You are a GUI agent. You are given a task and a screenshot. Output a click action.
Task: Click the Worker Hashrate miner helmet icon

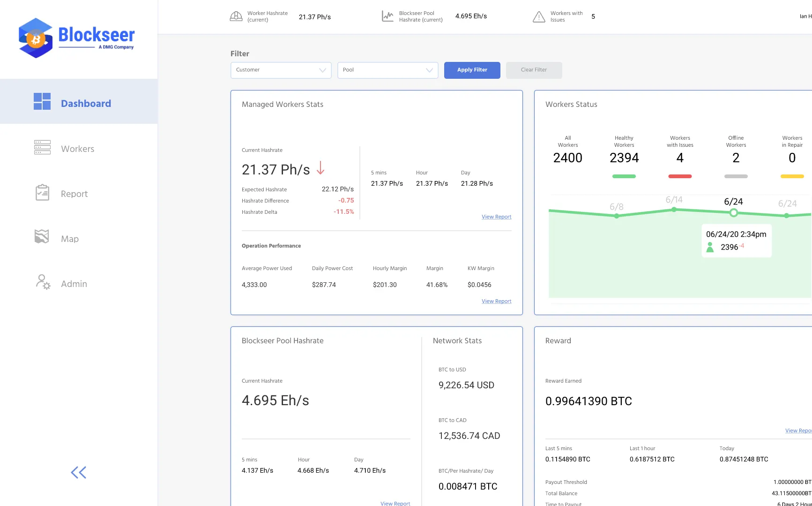(x=236, y=16)
